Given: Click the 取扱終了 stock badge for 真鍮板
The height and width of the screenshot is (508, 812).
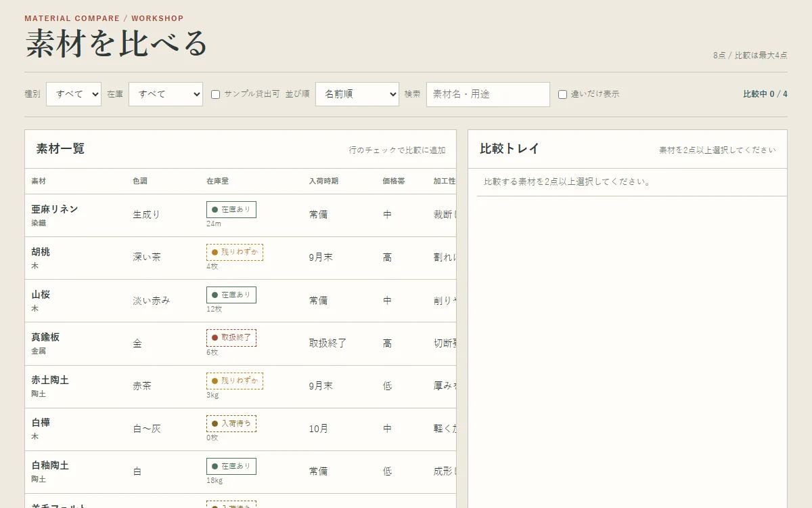Looking at the screenshot, I should (x=231, y=338).
